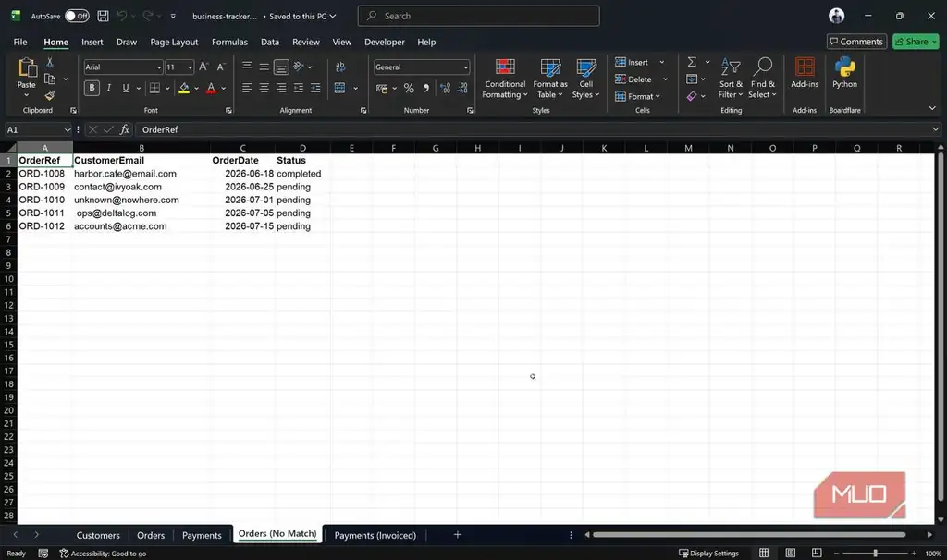This screenshot has height=560, width=947.
Task: Open the Format cells dropdown
Action: click(x=637, y=96)
